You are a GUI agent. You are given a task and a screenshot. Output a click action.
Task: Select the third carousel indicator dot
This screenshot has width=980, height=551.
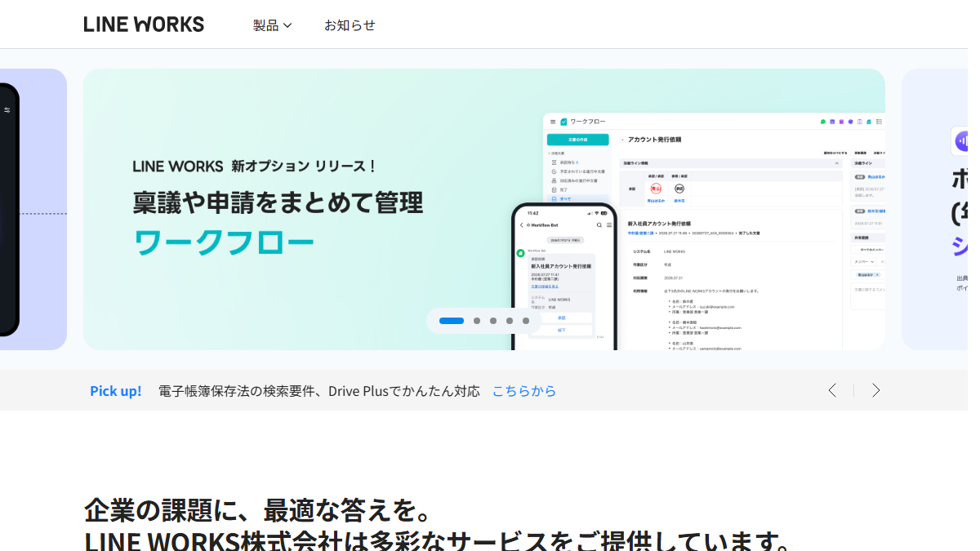click(x=493, y=321)
